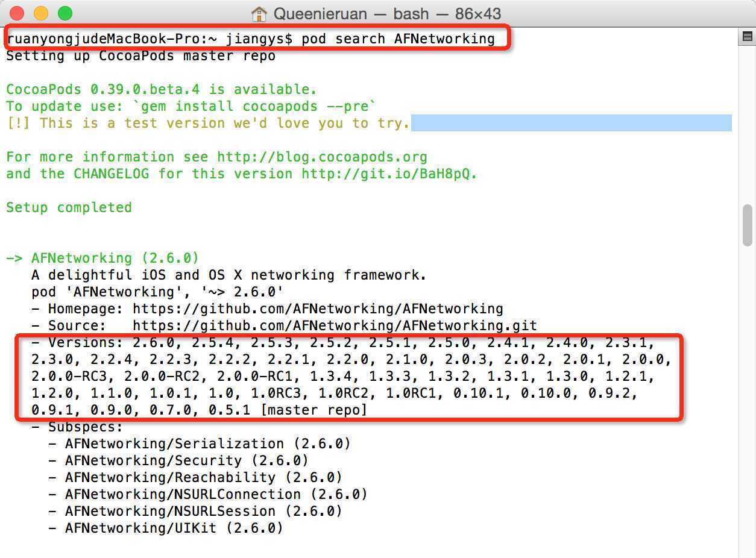
Task: Click version 1.0RC1 in the list
Action: 411,393
